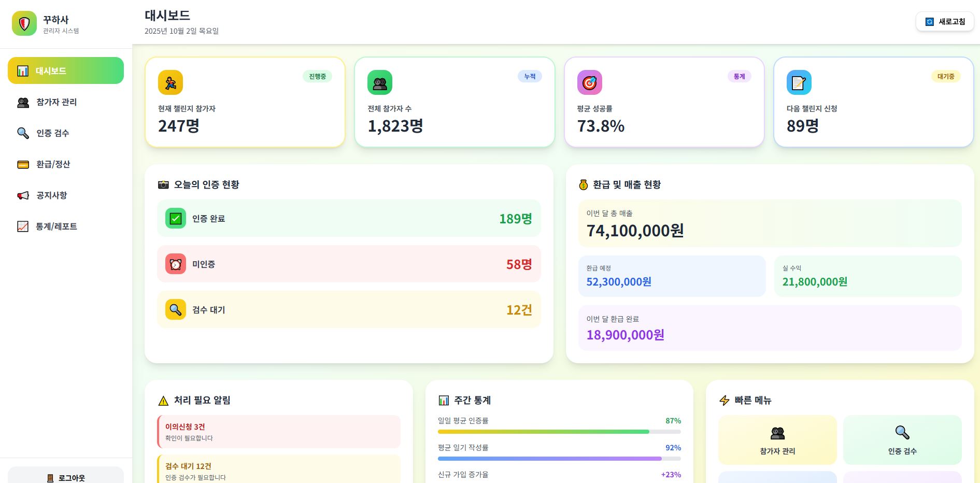
Task: Click the 로그아웃 button label
Action: click(72, 478)
